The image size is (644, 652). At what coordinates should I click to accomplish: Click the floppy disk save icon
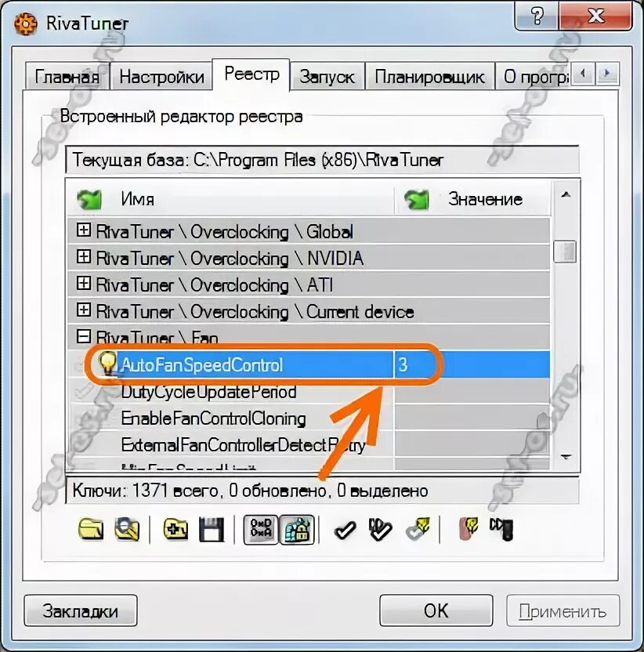point(212,529)
